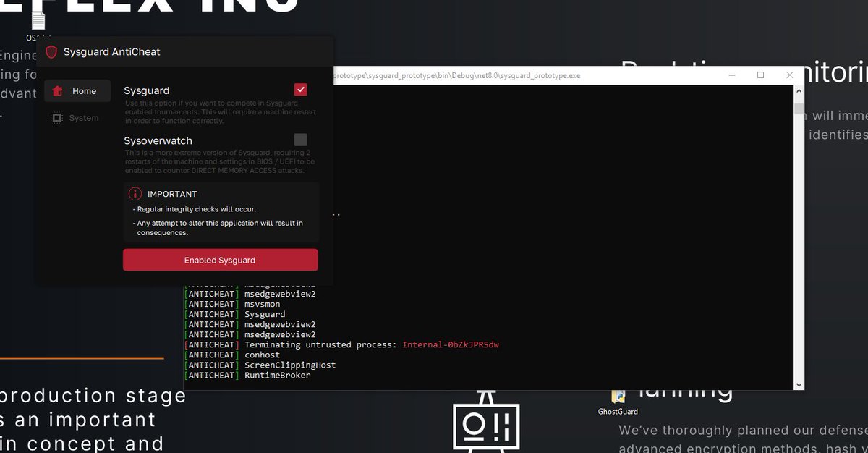Click the console scrollbar up arrow
868x453 pixels.
[799, 91]
